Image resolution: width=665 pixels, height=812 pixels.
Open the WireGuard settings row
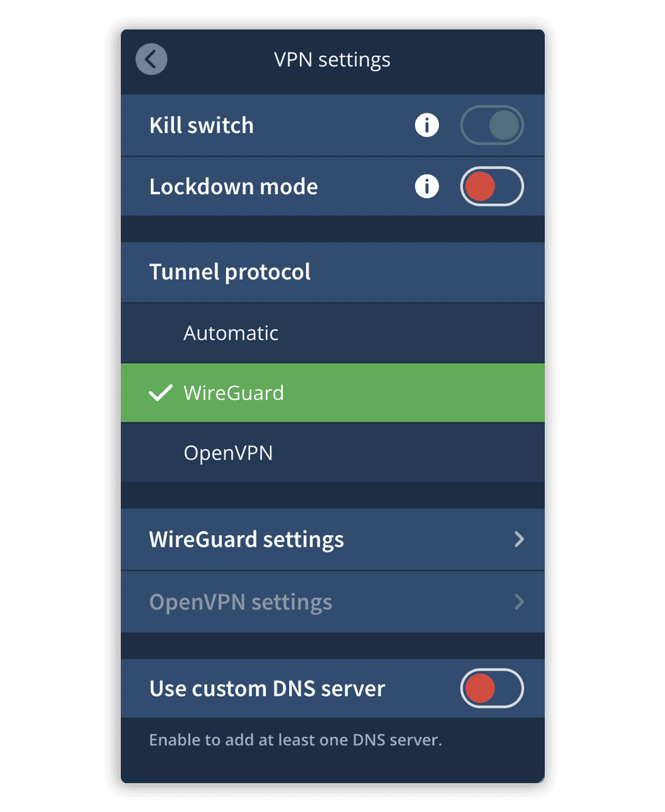point(332,540)
